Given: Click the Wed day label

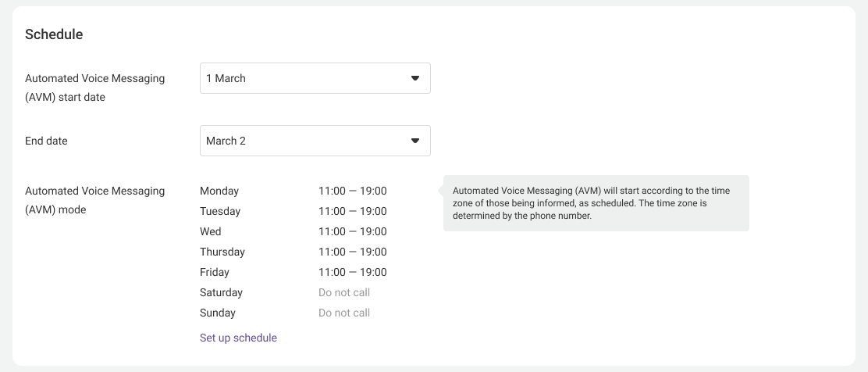Looking at the screenshot, I should coord(211,231).
